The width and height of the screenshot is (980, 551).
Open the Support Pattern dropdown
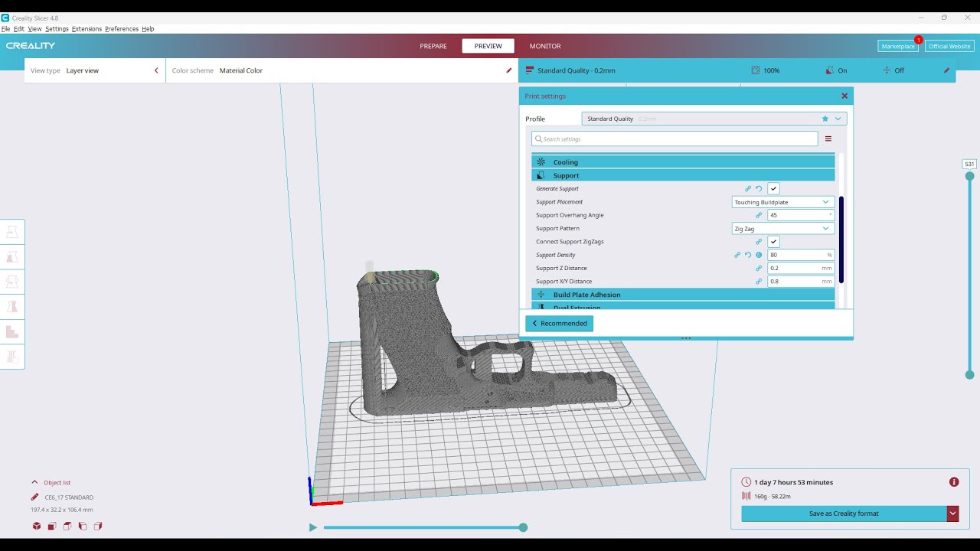[x=782, y=228]
